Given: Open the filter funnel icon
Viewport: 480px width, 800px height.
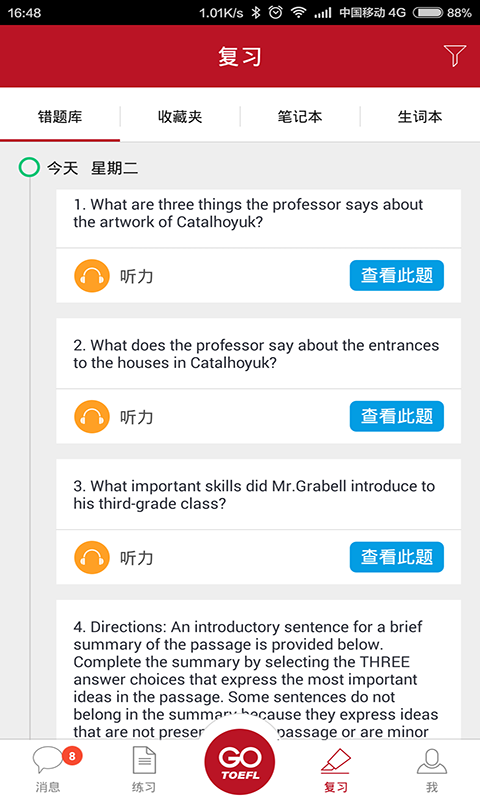Looking at the screenshot, I should (454, 56).
